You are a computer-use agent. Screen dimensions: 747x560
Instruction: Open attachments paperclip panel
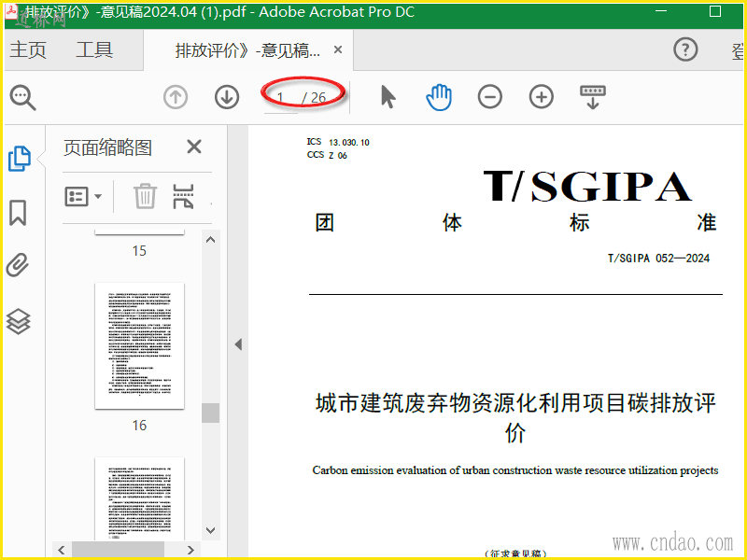click(x=18, y=265)
